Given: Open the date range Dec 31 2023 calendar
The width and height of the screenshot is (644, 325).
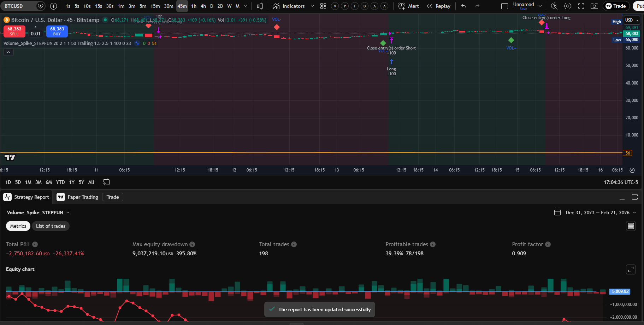Looking at the screenshot, I should point(557,212).
